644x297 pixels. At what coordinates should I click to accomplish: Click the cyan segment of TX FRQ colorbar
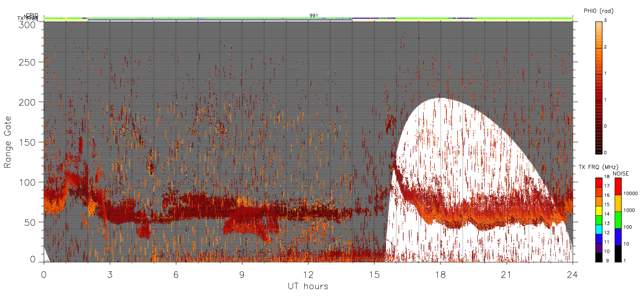click(599, 229)
